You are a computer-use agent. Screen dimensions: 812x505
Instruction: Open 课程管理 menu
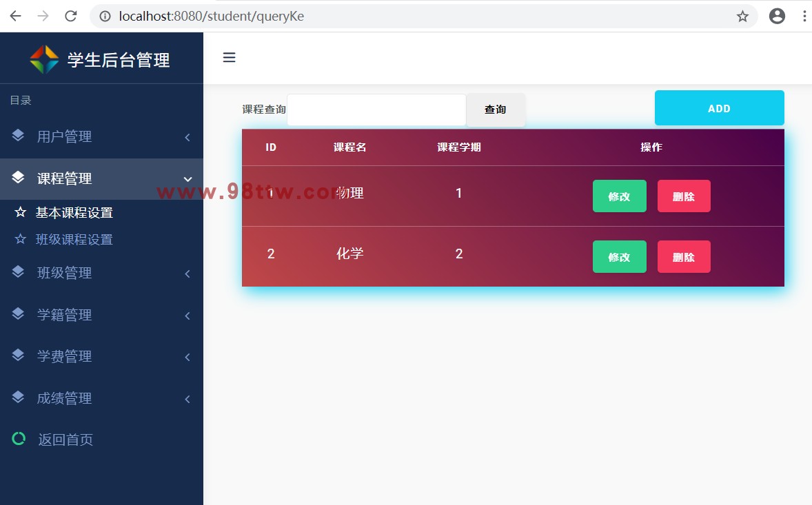click(x=101, y=178)
